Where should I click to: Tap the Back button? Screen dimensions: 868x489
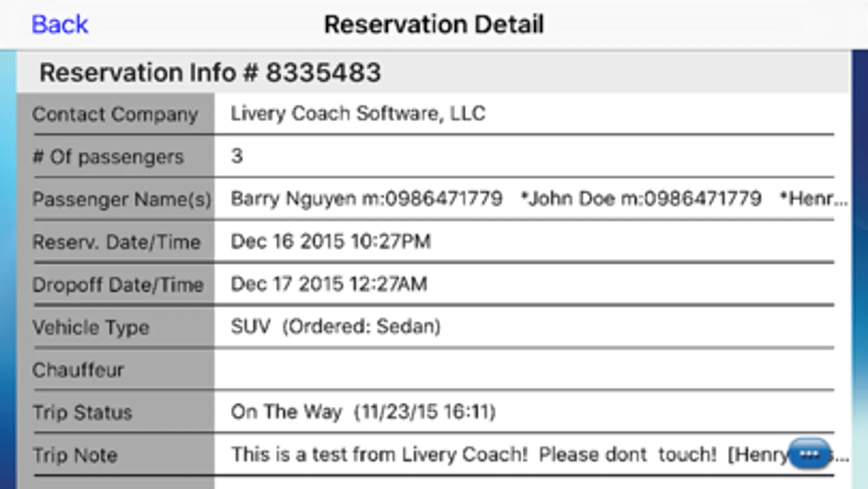[x=60, y=24]
